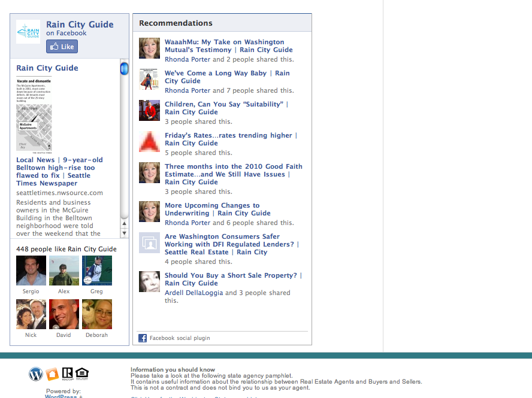Click the red triangle image beside Friday's Rates
The width and height of the screenshot is (532, 398).
coord(149,142)
